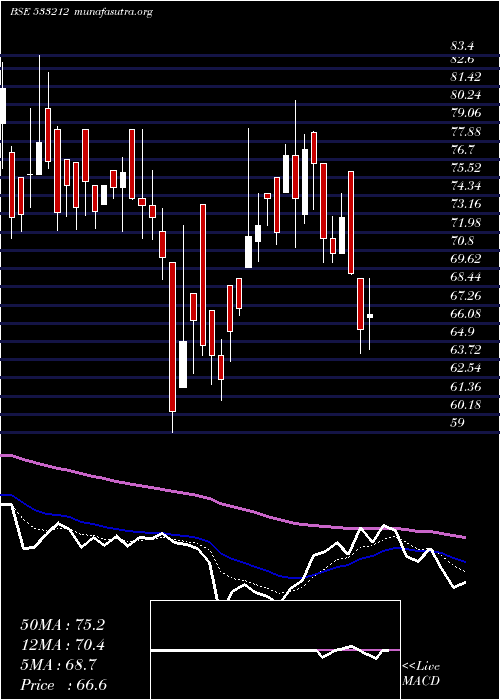500x700 pixels.
Task: Click the BSE 533212 chart title
Action: tap(39, 12)
